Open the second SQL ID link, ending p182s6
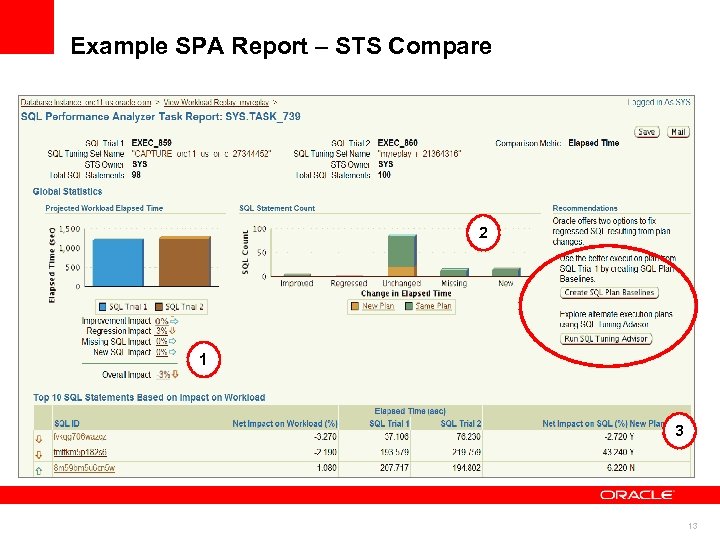The height and width of the screenshot is (540, 720). coord(80,452)
